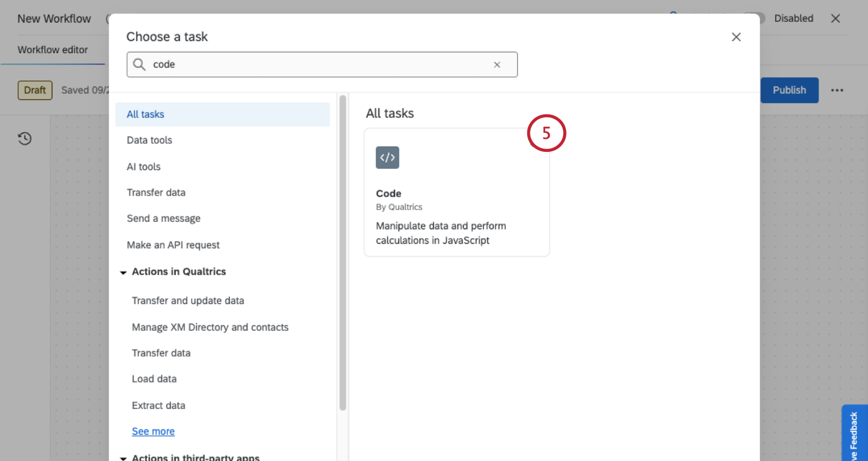The height and width of the screenshot is (461, 868).
Task: Close the Choose a task dialog
Action: pos(736,37)
